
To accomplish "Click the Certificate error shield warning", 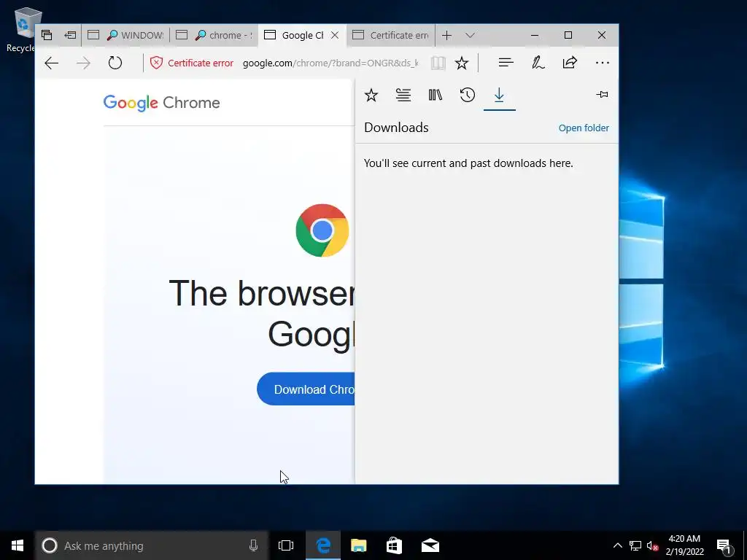I will pos(191,63).
